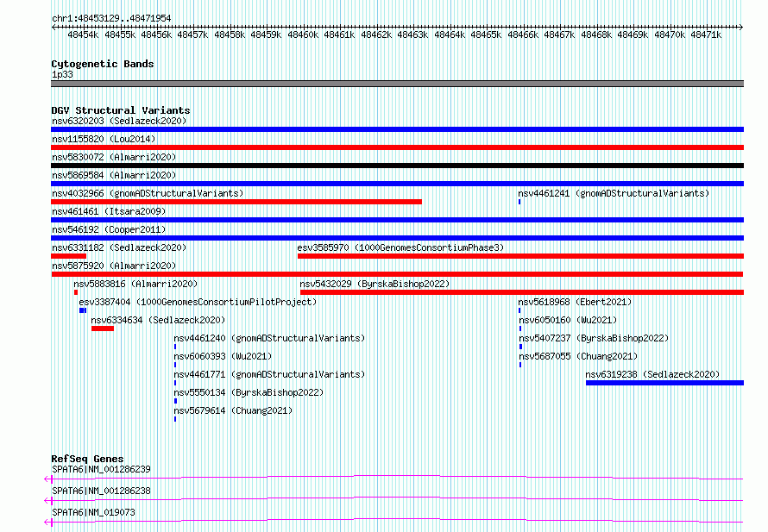Open nsv5550134 (ByrskaBishop2022) label

[249, 392]
